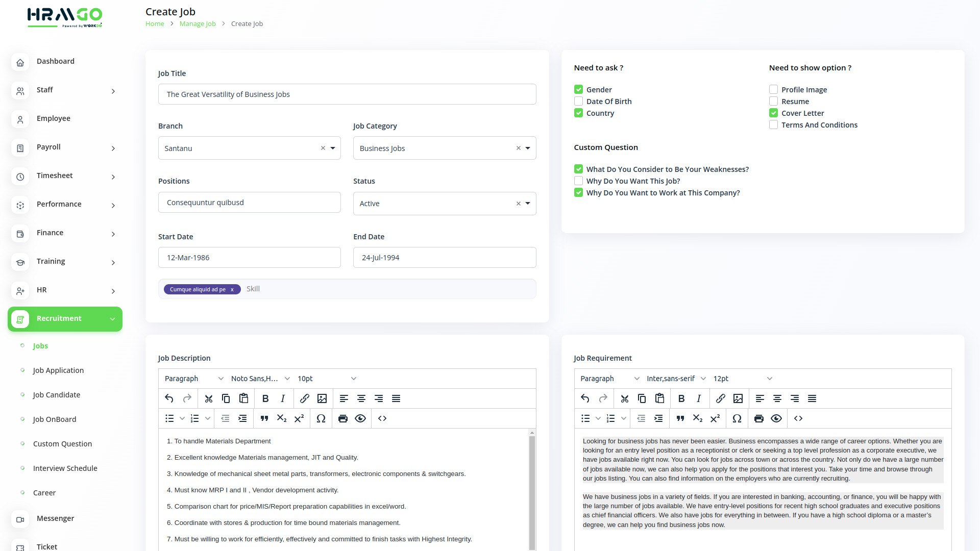Screen dimensions: 980x551
Task: Tick Why Do You Want This Job?
Action: pyautogui.click(x=578, y=181)
